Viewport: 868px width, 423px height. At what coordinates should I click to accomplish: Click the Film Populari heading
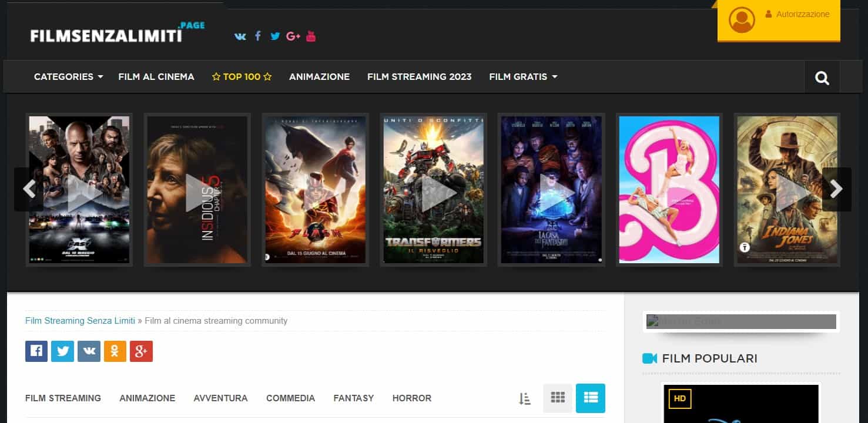click(709, 358)
